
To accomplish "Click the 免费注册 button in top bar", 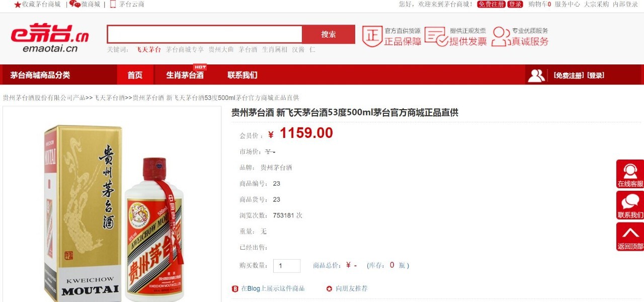I will [491, 4].
